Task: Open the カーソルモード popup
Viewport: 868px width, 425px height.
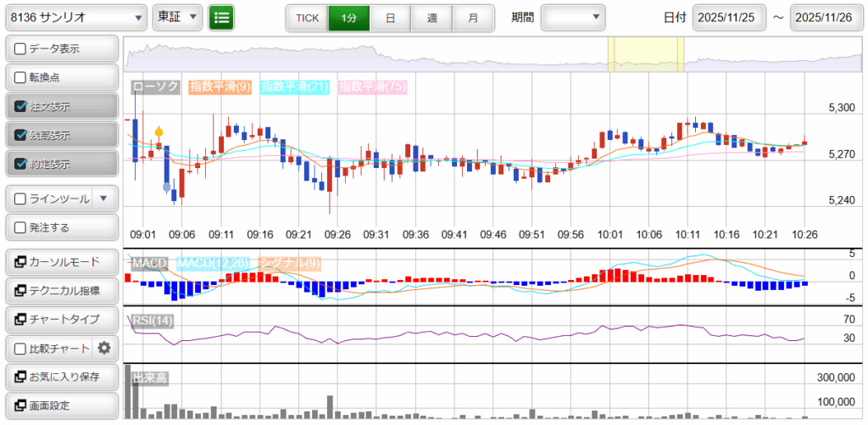Action: tap(62, 261)
